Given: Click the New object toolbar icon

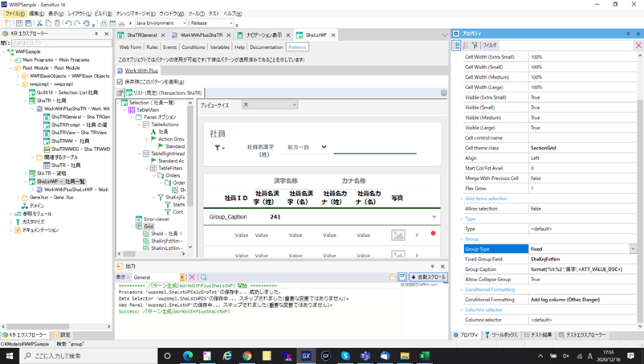Looking at the screenshot, I should tap(8, 23).
